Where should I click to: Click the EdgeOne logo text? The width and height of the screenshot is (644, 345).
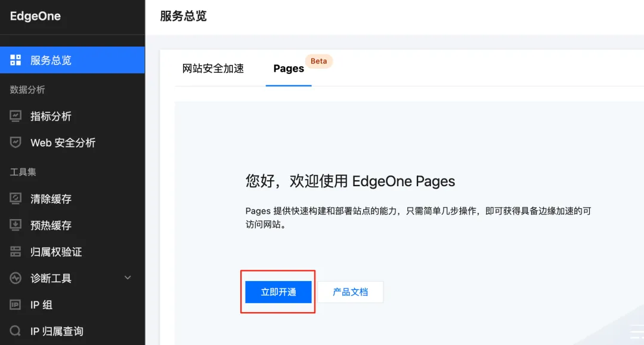(35, 17)
